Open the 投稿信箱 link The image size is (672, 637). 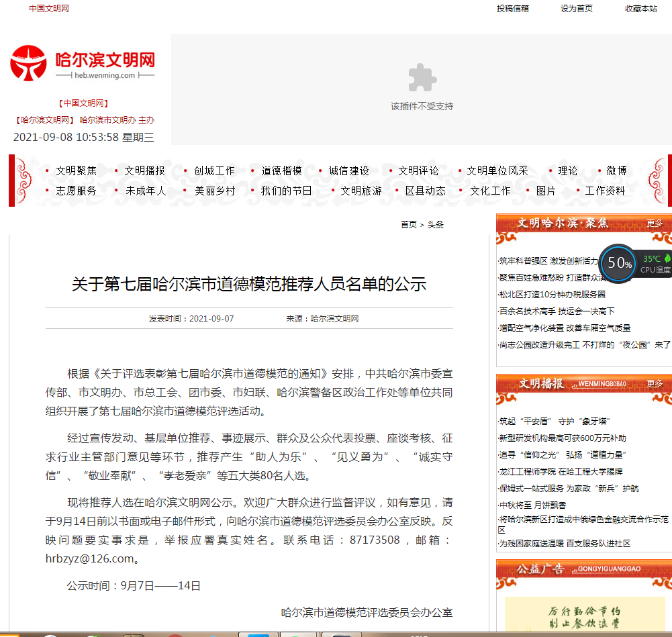coord(512,9)
